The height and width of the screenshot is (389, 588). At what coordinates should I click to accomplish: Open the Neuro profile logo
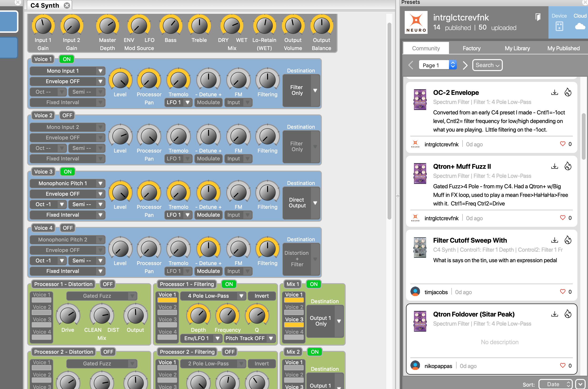pos(416,22)
